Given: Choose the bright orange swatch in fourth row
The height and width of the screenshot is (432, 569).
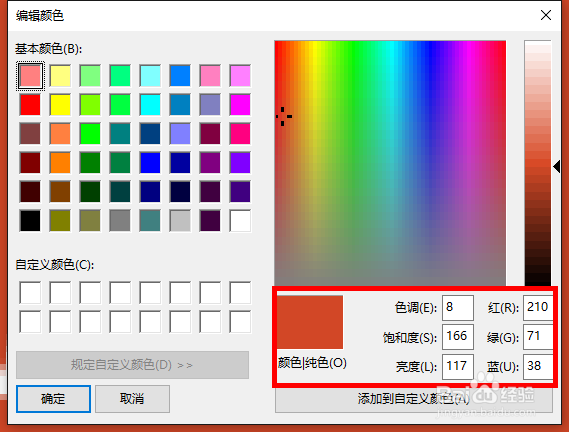Looking at the screenshot, I should tap(60, 163).
